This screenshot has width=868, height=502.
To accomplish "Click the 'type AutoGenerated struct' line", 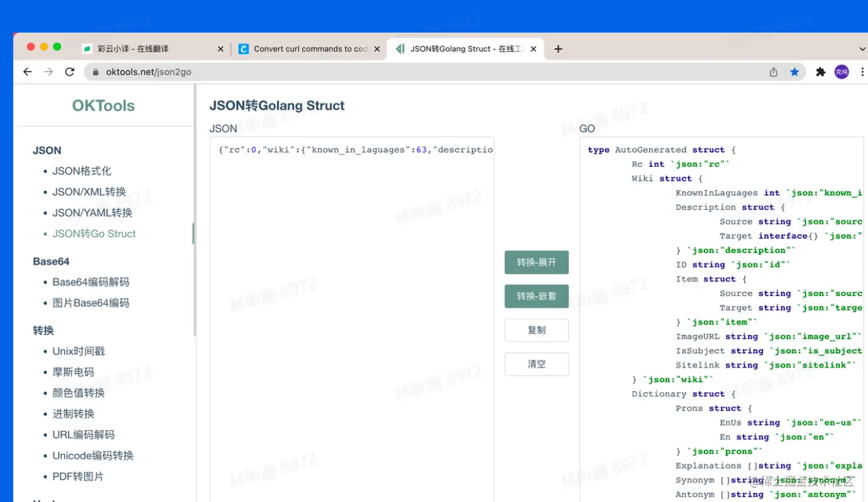I will click(x=661, y=150).
